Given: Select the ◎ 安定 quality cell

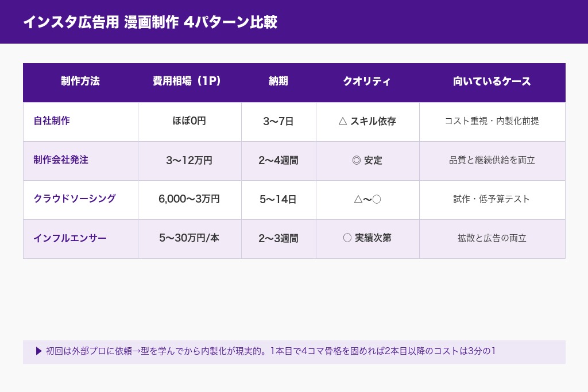Looking at the screenshot, I should click(x=367, y=161).
